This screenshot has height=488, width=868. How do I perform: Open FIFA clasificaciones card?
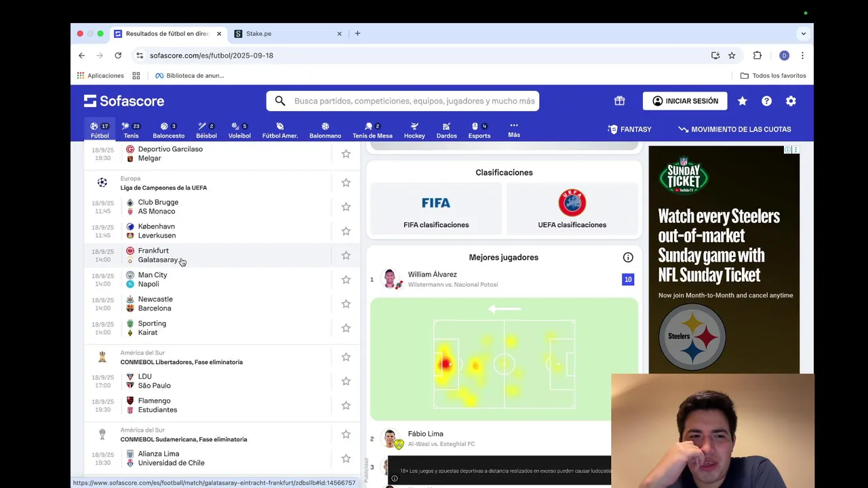(436, 208)
